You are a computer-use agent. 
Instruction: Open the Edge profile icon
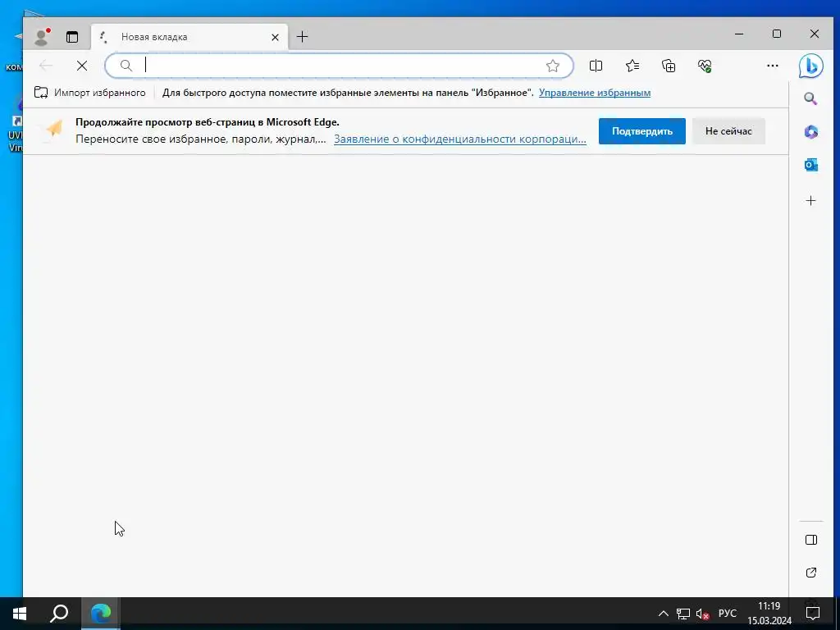click(41, 37)
